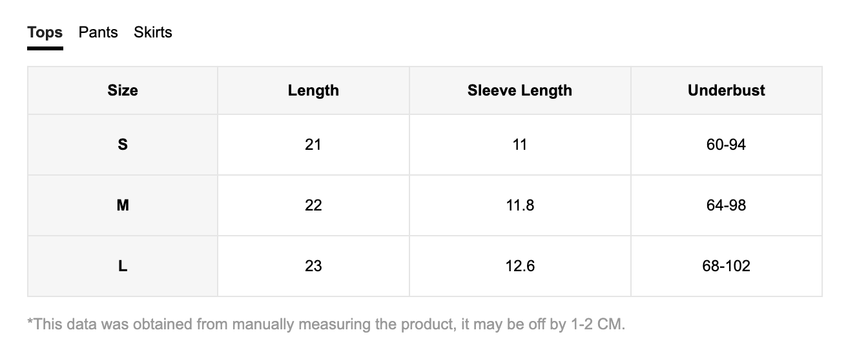Select the S size row label
This screenshot has height=350, width=868.
123,145
